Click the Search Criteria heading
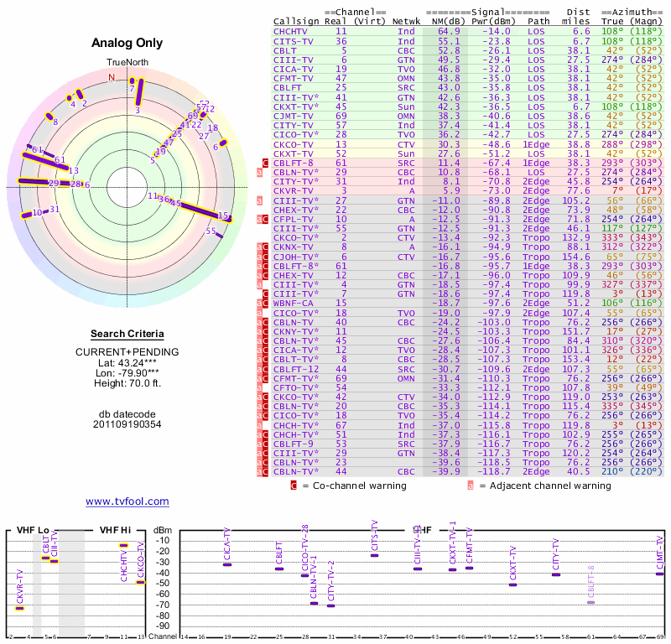The image size is (671, 644). pyautogui.click(x=123, y=334)
